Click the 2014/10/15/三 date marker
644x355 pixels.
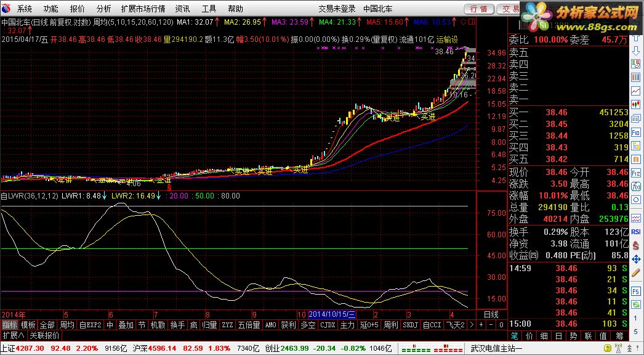click(x=331, y=315)
